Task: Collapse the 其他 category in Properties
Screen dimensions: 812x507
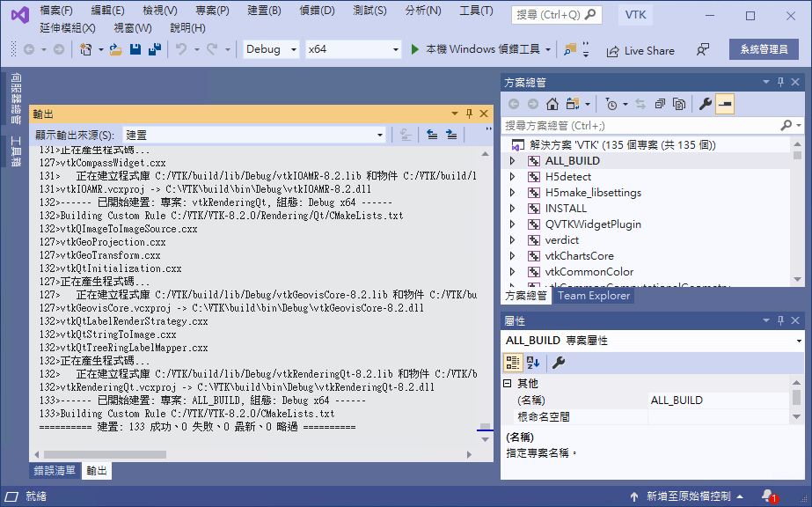Action: pos(508,383)
